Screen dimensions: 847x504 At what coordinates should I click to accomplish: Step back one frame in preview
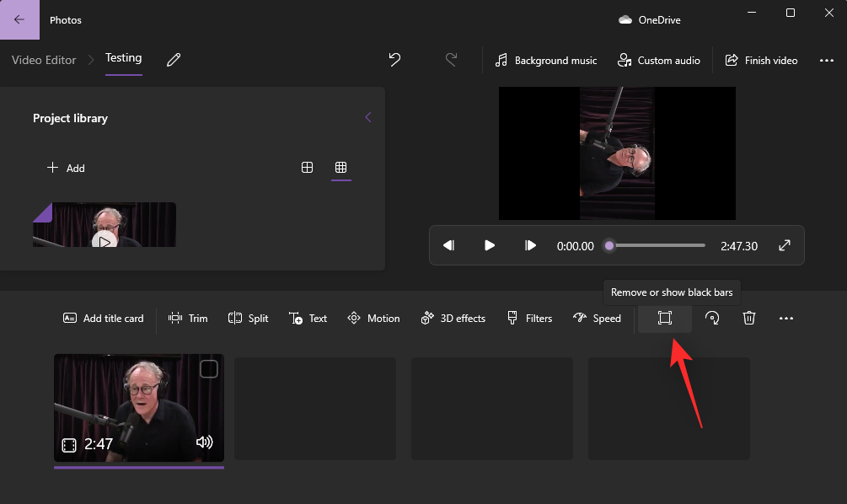click(x=448, y=245)
